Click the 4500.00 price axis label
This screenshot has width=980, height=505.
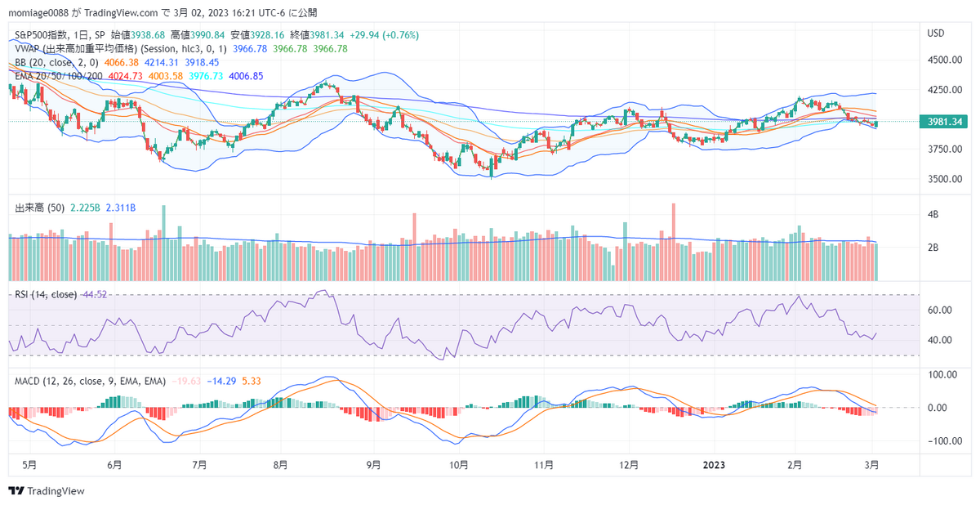943,60
